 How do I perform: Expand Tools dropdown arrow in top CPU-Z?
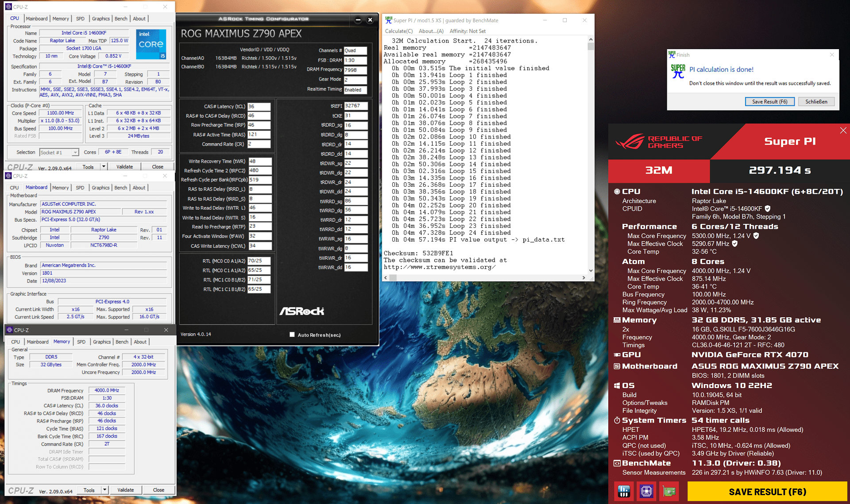(104, 166)
